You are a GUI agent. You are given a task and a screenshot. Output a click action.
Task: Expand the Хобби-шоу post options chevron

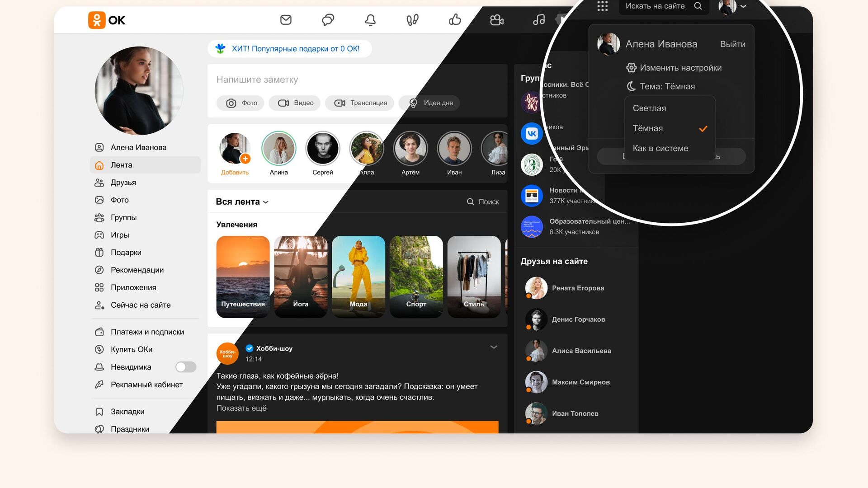494,347
